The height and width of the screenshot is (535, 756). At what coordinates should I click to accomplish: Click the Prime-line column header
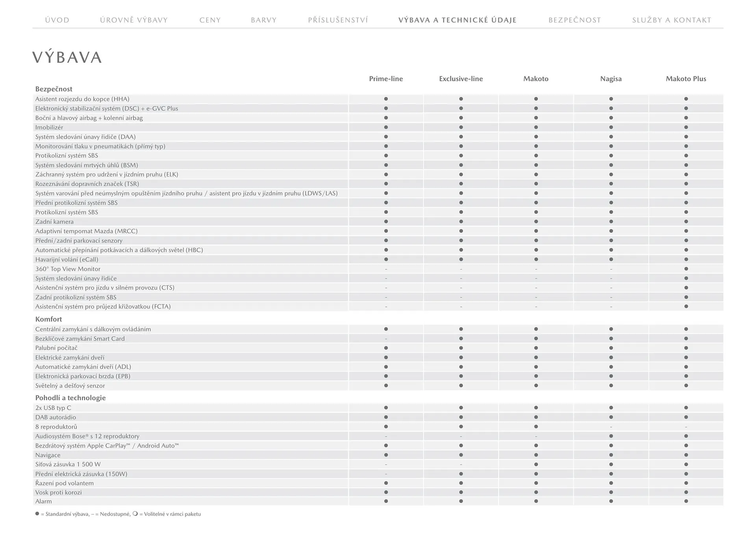point(386,79)
